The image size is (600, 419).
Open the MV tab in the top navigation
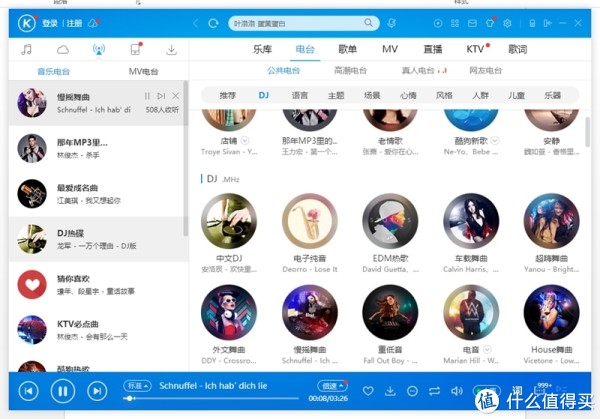pyautogui.click(x=390, y=49)
